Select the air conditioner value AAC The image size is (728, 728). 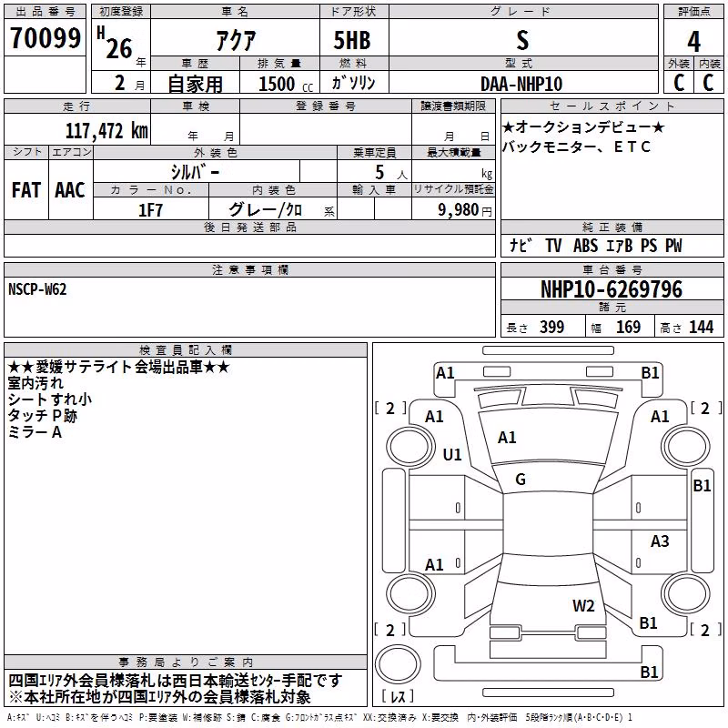click(x=70, y=190)
